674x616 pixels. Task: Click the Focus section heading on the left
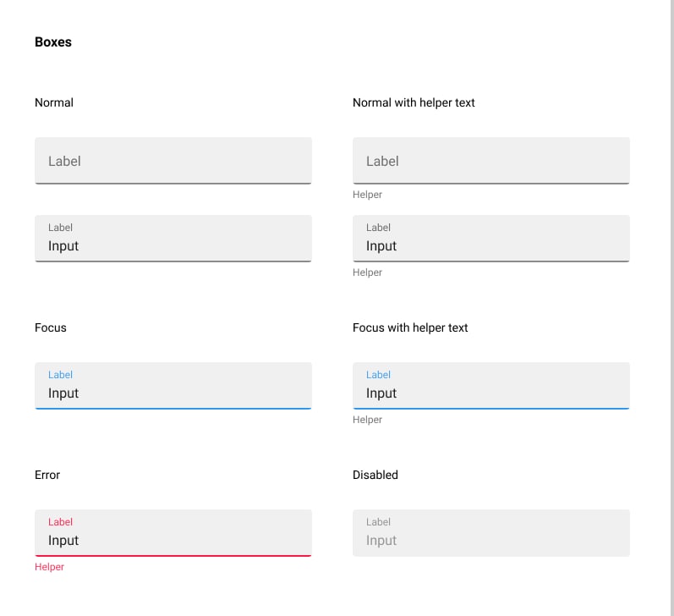click(51, 327)
